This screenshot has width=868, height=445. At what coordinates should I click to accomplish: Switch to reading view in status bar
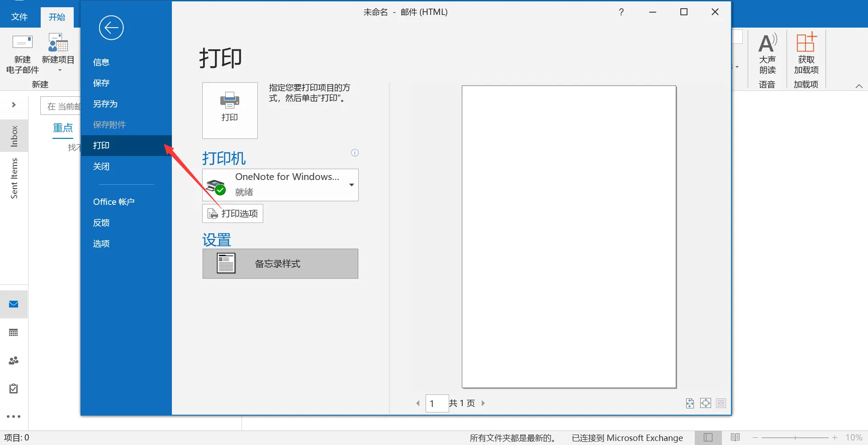(x=735, y=438)
